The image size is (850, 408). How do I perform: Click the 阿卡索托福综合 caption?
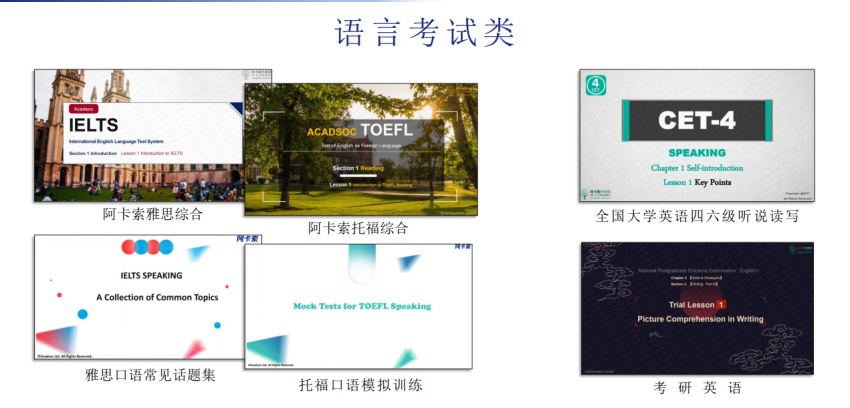pyautogui.click(x=358, y=228)
